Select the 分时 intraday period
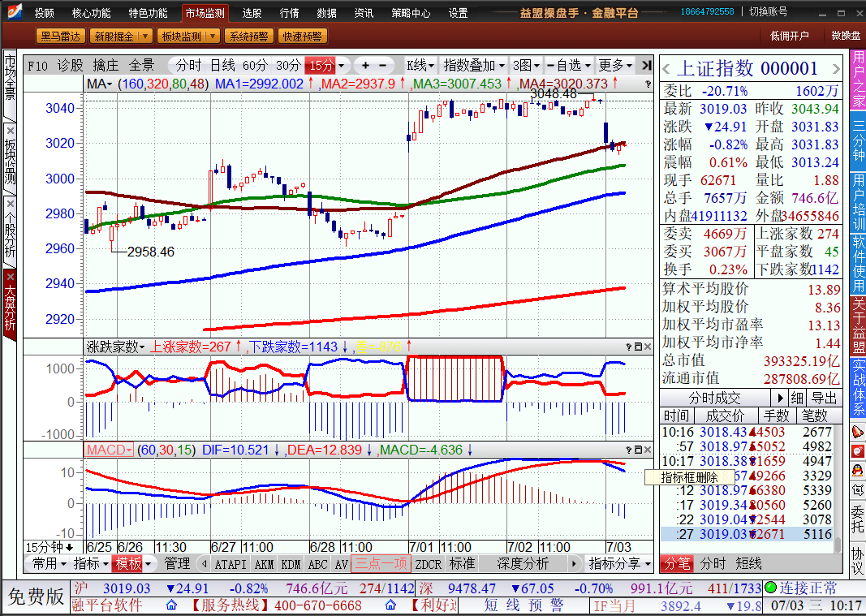 pyautogui.click(x=188, y=66)
